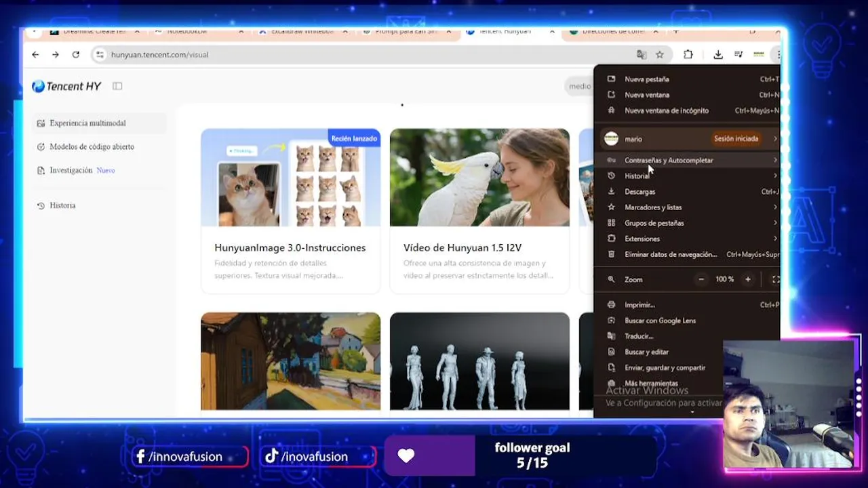Click the address bar showing hunyuan.tencent.com/visual

coord(366,55)
